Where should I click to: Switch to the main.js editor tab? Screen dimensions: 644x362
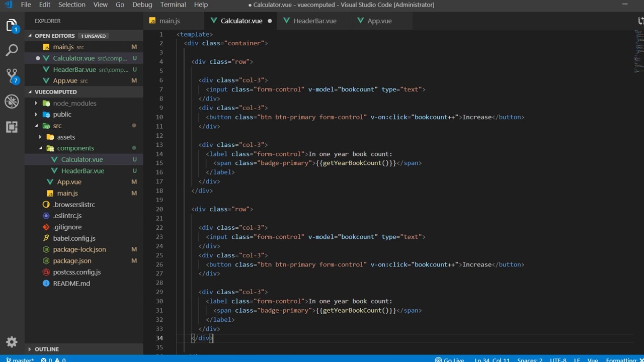(174, 21)
